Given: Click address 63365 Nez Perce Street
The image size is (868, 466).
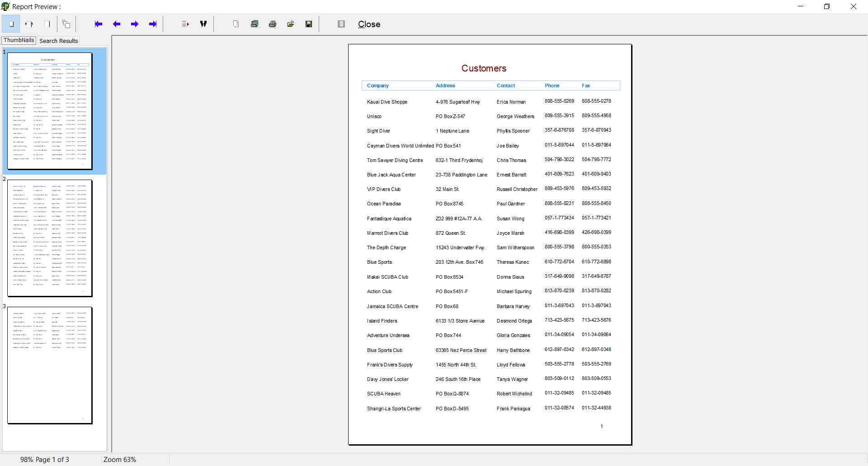Looking at the screenshot, I should click(461, 350).
